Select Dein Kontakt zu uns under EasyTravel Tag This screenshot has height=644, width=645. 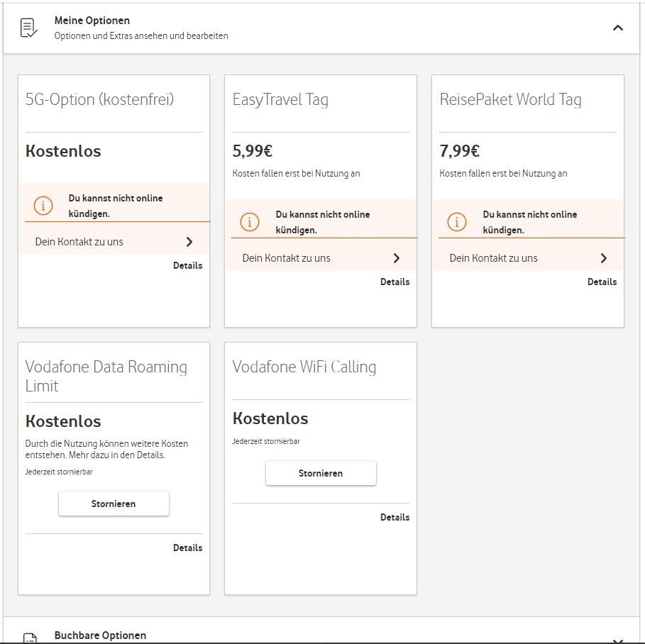pos(287,258)
